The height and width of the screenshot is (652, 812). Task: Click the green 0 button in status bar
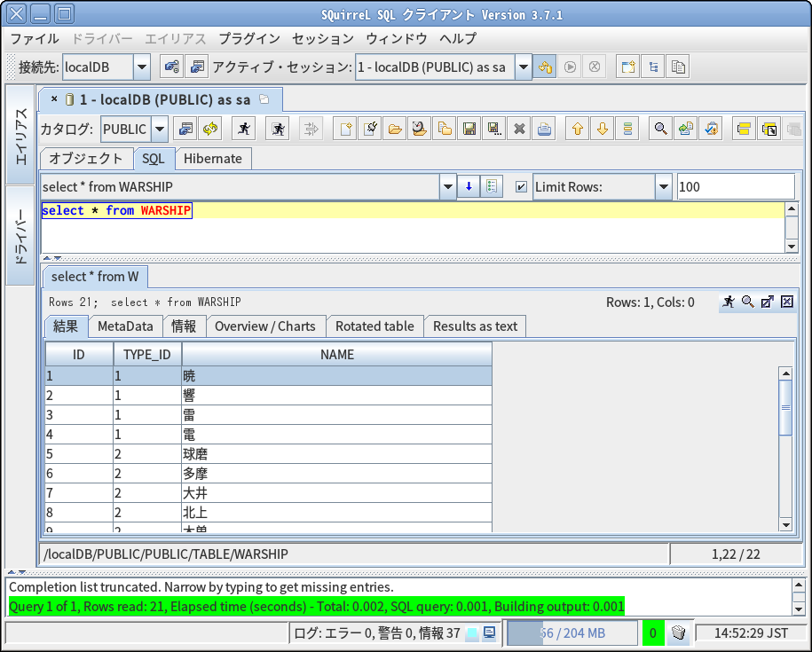[653, 632]
